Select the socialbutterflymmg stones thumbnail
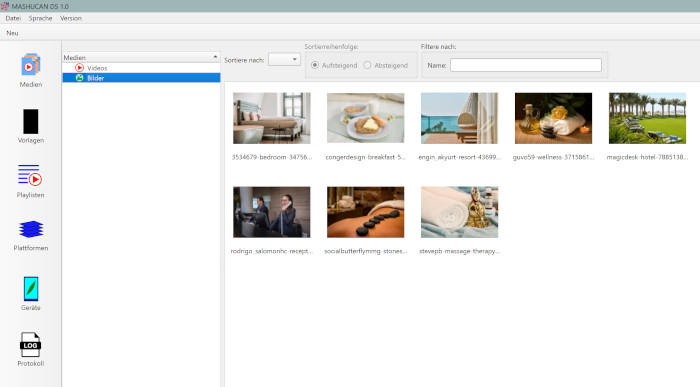 click(x=365, y=212)
